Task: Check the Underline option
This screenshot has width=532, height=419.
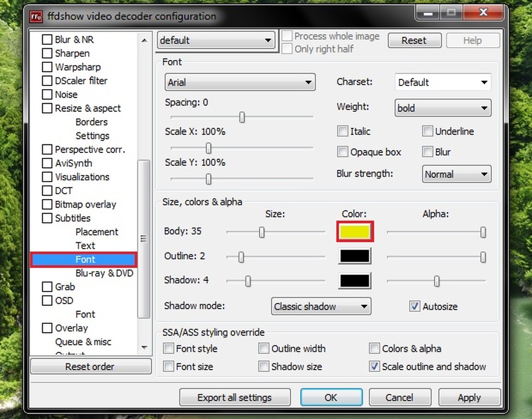Action: (x=427, y=131)
